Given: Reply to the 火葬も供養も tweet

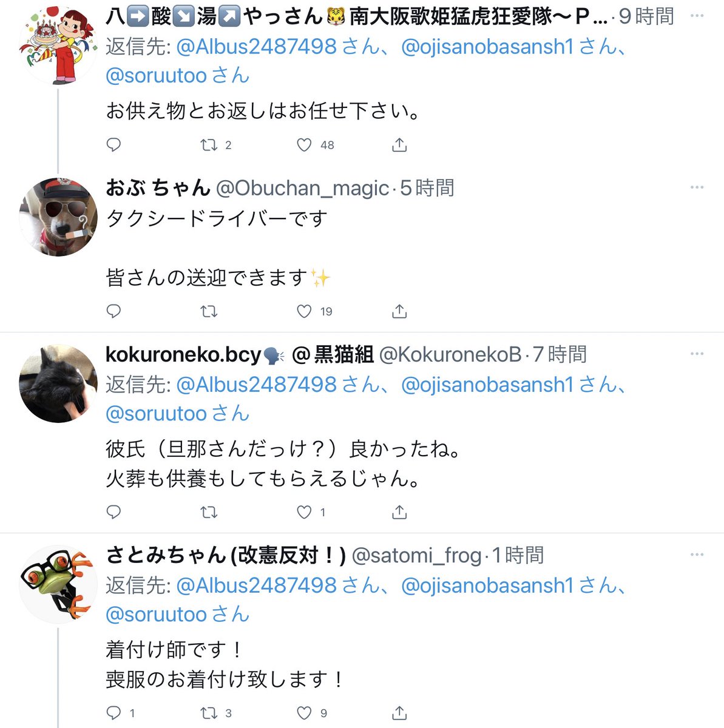Looking at the screenshot, I should coord(113,513).
